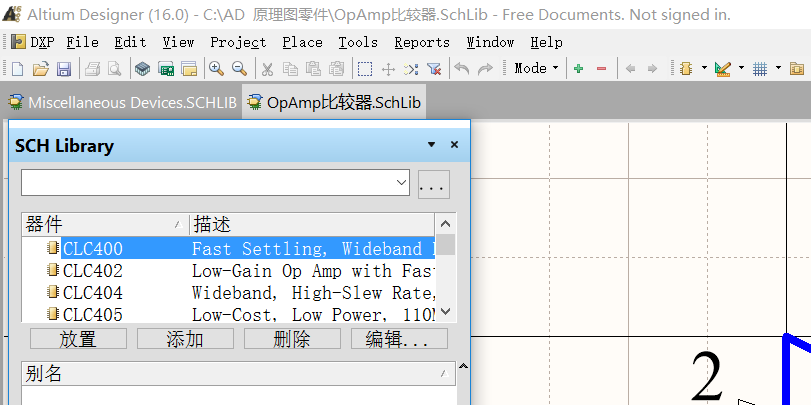Click the Deselect All toolbar icon
This screenshot has height=405, width=811.
coord(411,69)
